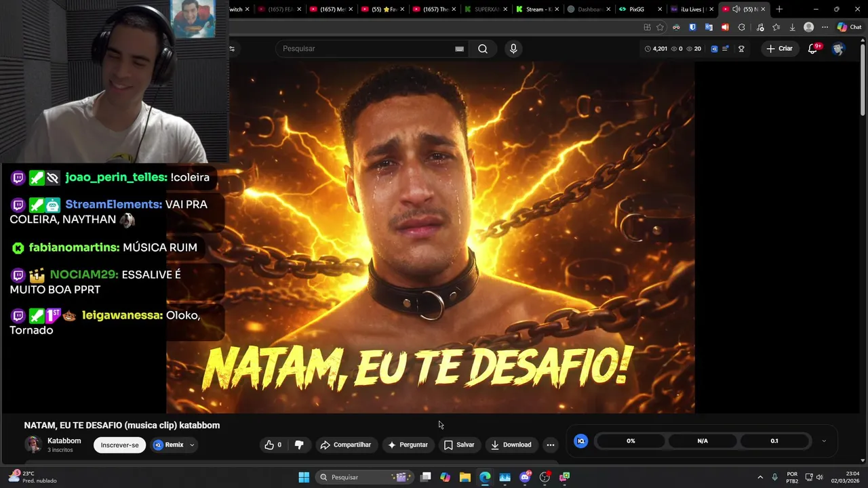The image size is (868, 488).
Task: Open Task View on taskbar
Action: point(425,477)
